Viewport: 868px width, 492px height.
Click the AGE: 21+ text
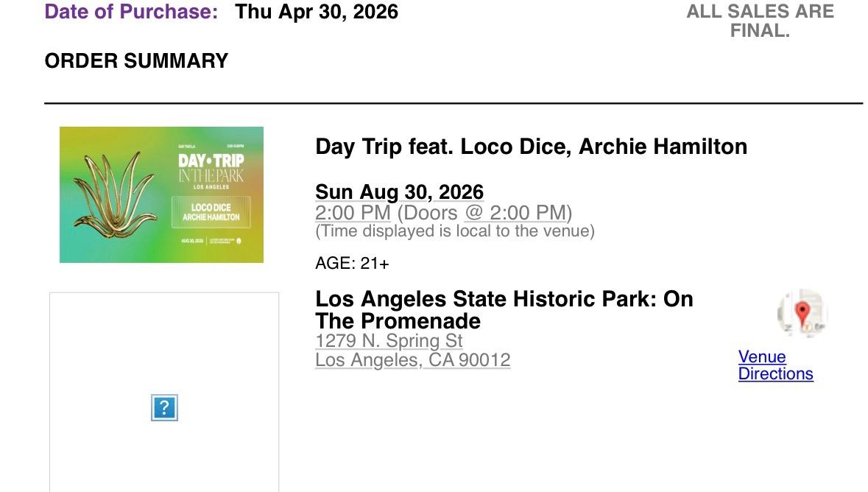click(x=352, y=263)
